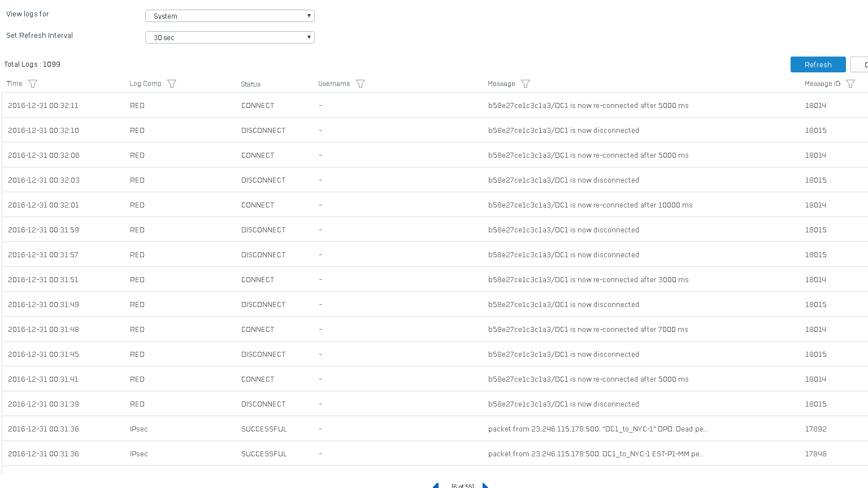Click CONNECT status in the 00:32:11 row
This screenshot has width=868, height=488.
(258, 106)
